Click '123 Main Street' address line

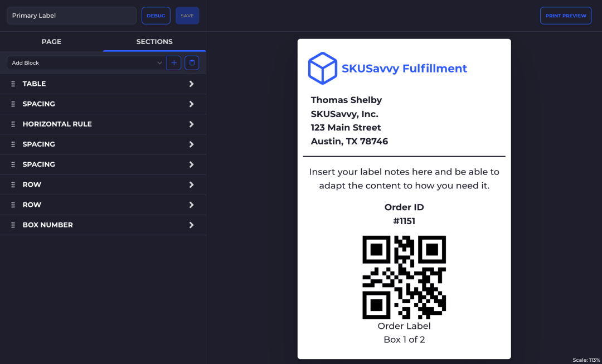[346, 128]
